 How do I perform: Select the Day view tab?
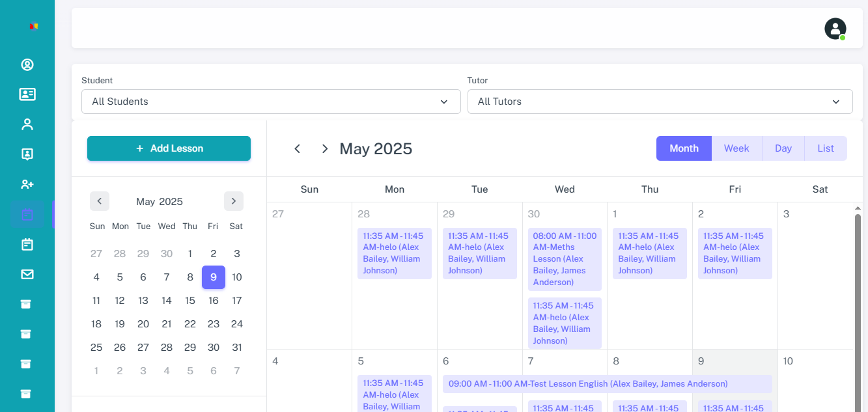coord(783,148)
